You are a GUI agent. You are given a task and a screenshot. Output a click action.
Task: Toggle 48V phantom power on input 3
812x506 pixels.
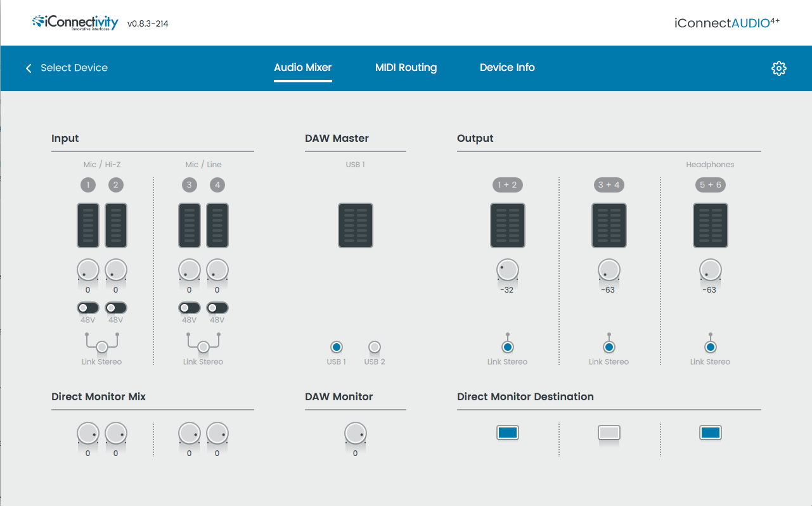[x=190, y=308]
